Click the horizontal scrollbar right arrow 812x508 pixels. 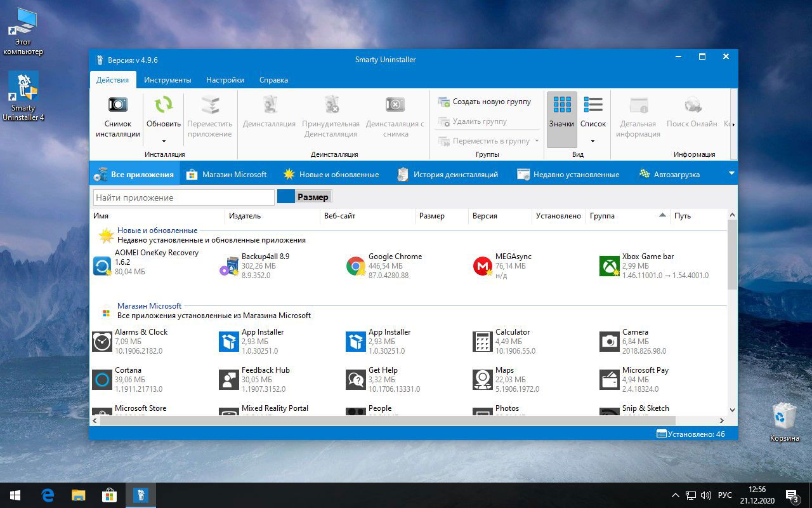[x=722, y=420]
